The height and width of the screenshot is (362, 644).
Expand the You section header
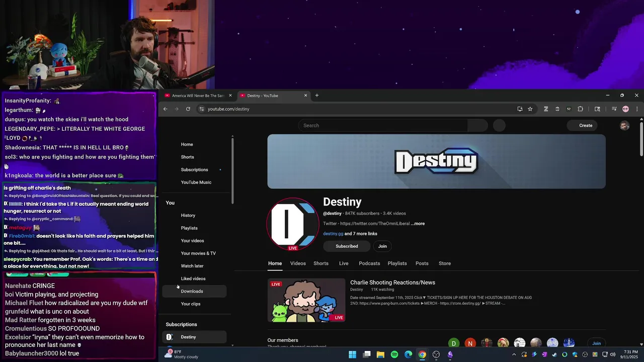click(x=170, y=203)
